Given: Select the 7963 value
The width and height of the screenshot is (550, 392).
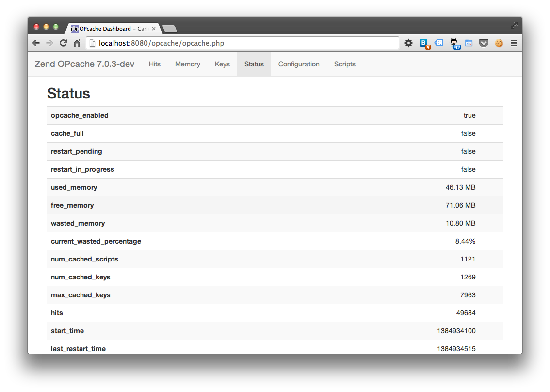Looking at the screenshot, I should click(468, 295).
